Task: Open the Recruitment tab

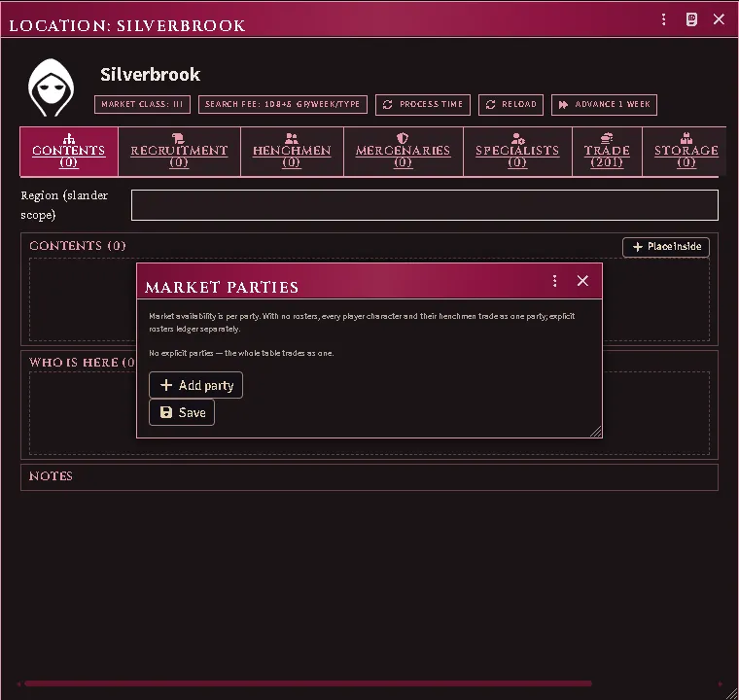Action: click(x=179, y=152)
